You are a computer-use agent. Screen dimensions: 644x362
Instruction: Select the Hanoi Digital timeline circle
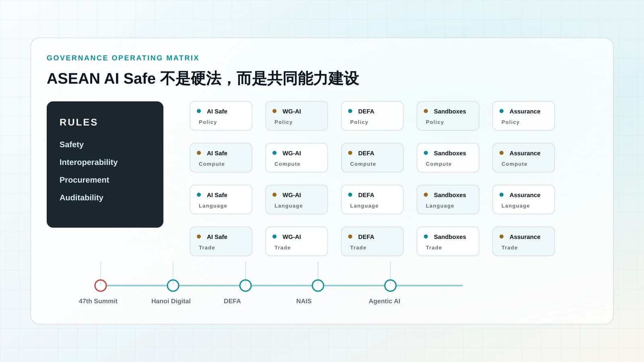[x=173, y=286]
